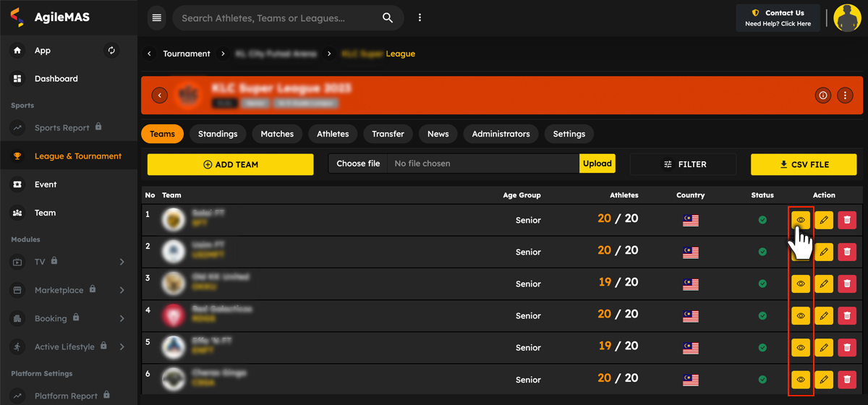This screenshot has width=868, height=405.
Task: Expand the Marketplace module in sidebar
Action: (x=122, y=290)
